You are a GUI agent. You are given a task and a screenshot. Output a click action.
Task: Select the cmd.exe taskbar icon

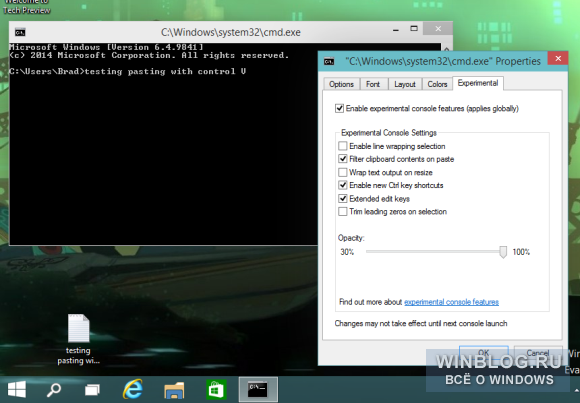pyautogui.click(x=258, y=389)
